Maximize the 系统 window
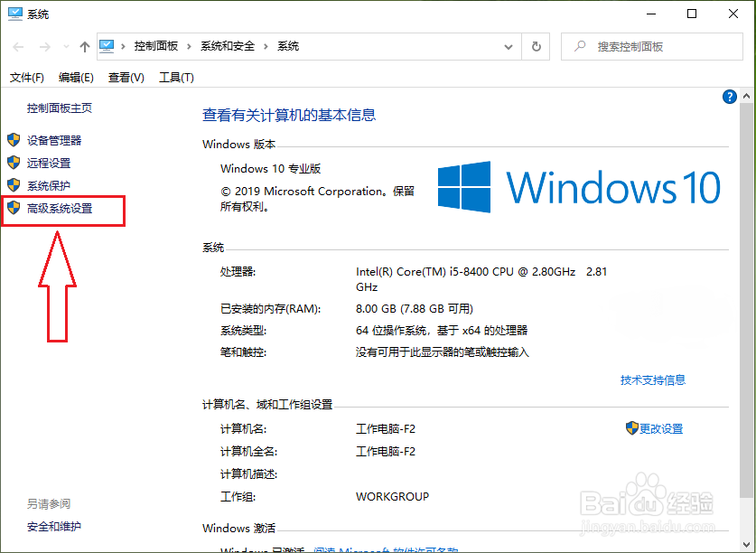Image resolution: width=756 pixels, height=553 pixels. [692, 14]
